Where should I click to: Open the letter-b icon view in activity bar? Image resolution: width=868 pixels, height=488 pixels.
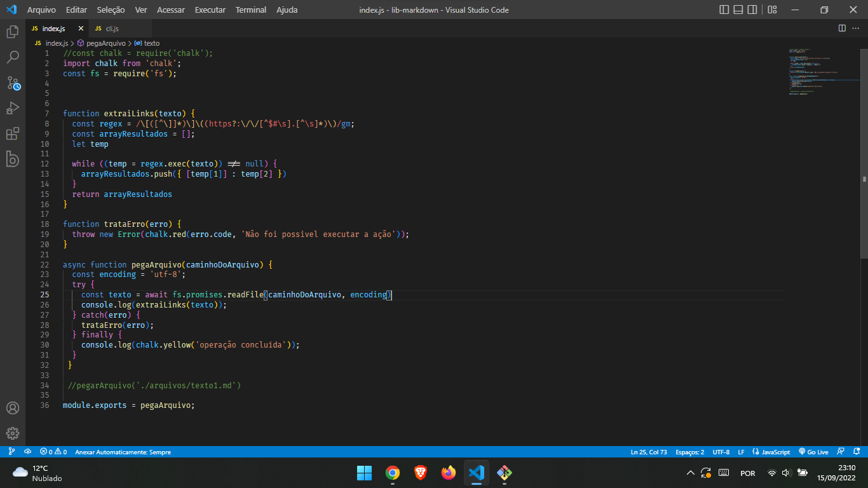click(x=13, y=159)
